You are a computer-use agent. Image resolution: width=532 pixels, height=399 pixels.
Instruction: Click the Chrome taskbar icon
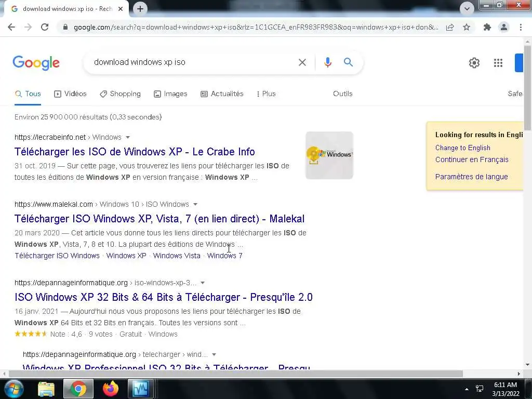[x=78, y=389]
